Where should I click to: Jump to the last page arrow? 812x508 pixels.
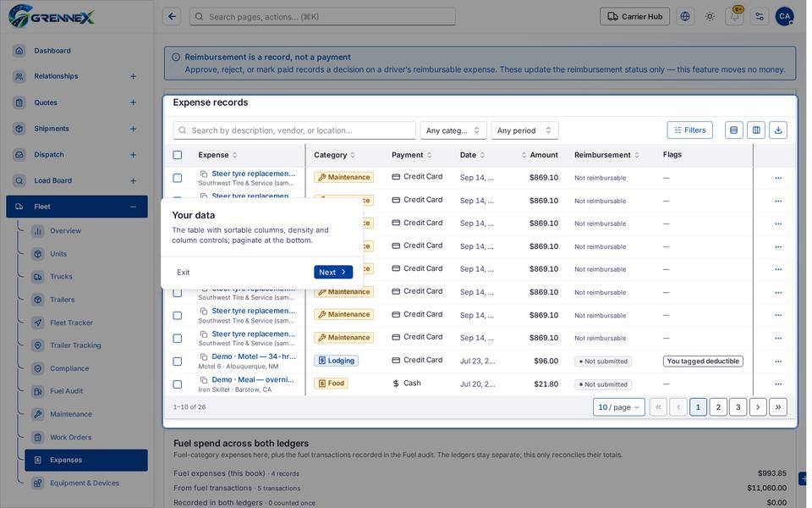coord(778,407)
